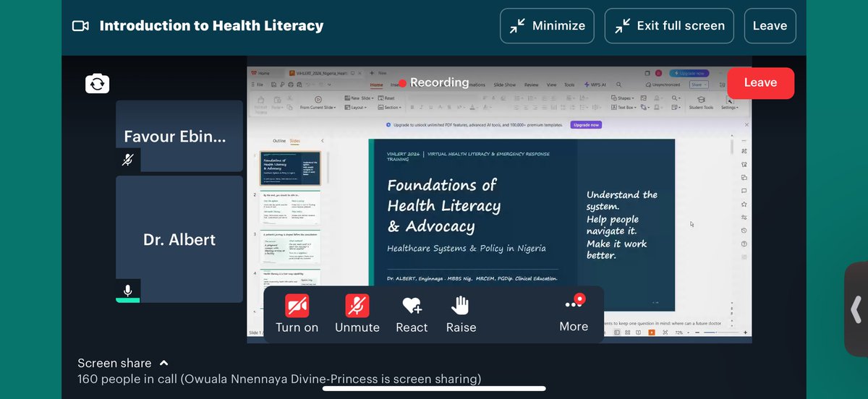Open the history clock icon in right sidebar

coord(744,231)
